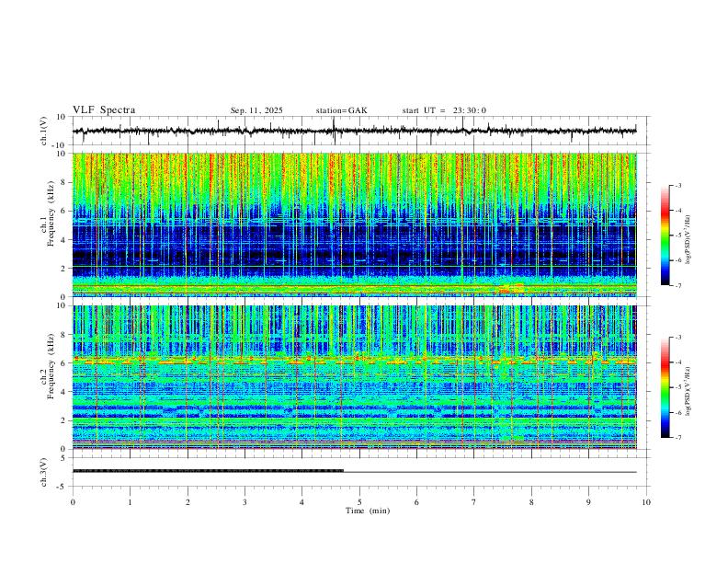728x563 pixels.
Task: Click time axis tick label '9'
Action: [x=588, y=502]
